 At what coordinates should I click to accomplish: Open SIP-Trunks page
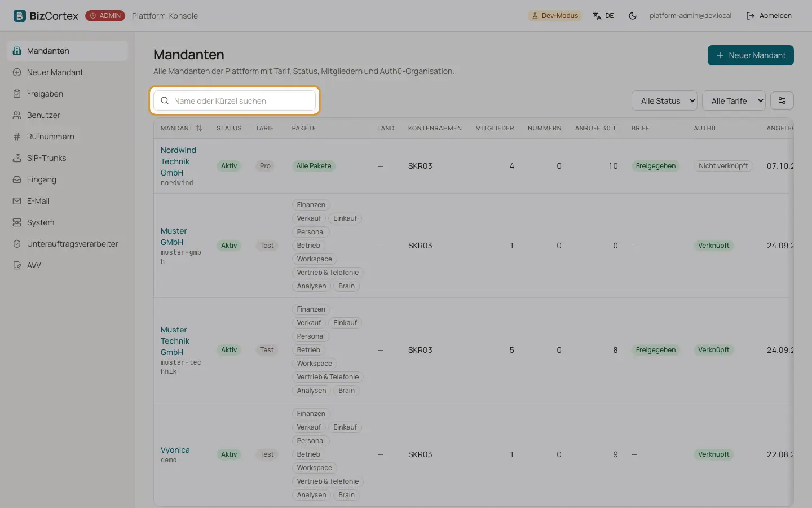click(68, 158)
